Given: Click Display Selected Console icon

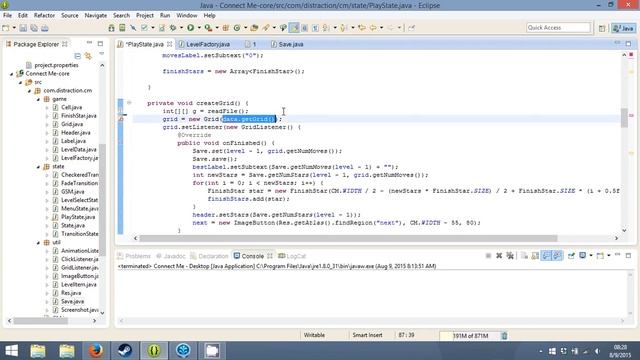Looking at the screenshot, I should (x=583, y=256).
